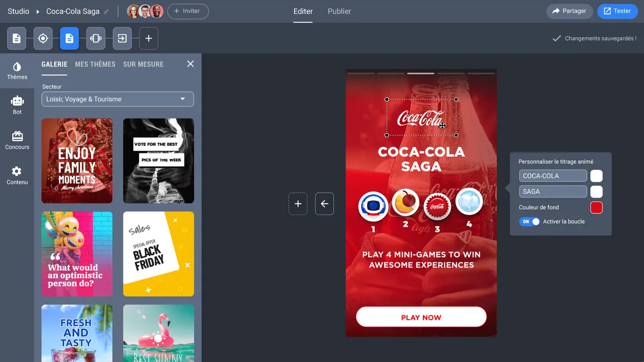The image size is (644, 362).
Task: Open color swatch beside SAGA field
Action: tap(596, 191)
